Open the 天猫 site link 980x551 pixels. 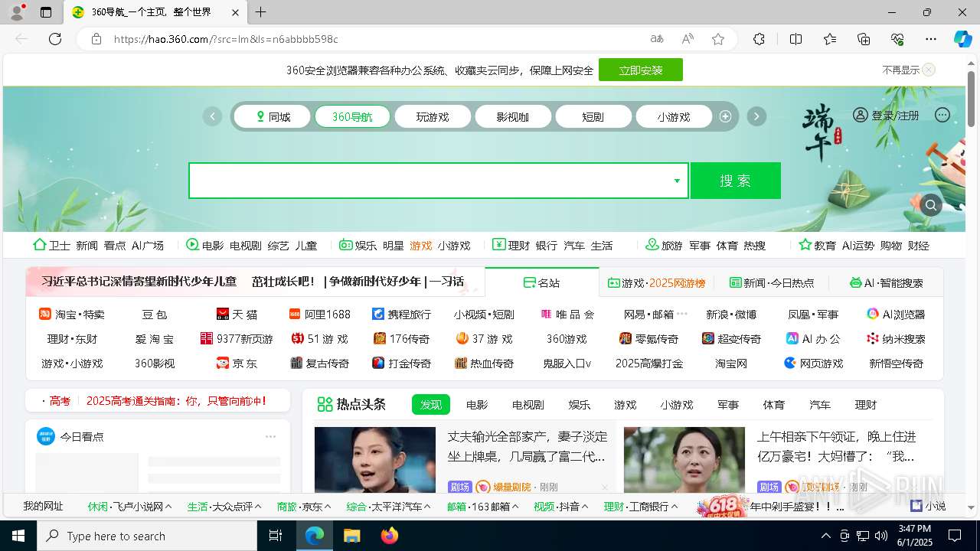click(237, 314)
